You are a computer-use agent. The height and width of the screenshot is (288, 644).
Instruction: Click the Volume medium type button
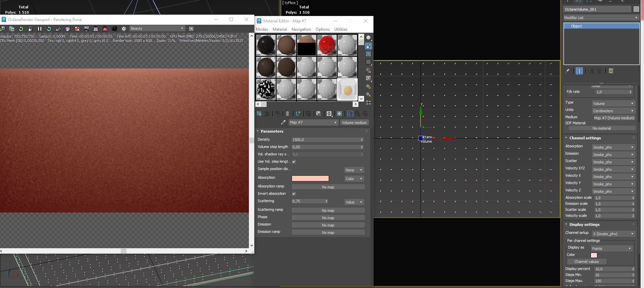click(354, 123)
